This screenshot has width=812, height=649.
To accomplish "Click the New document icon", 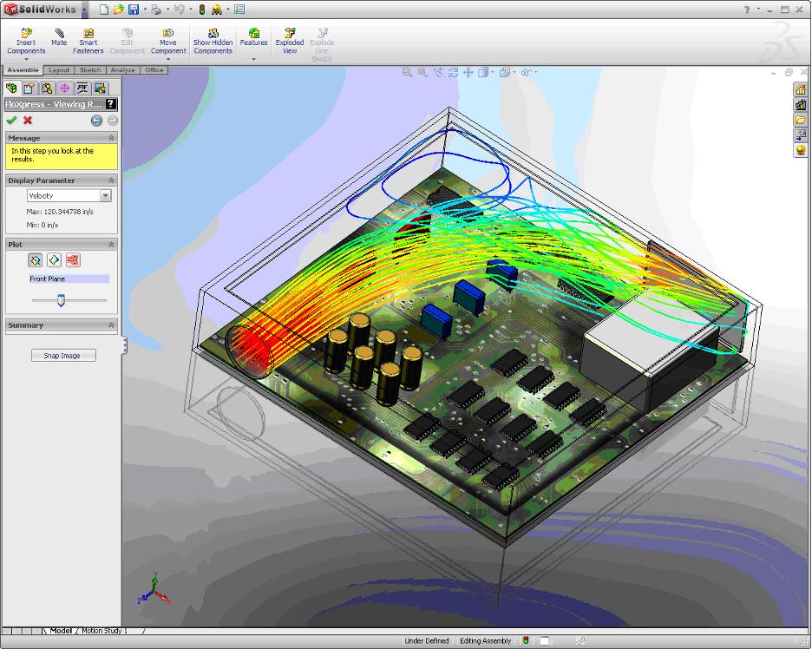I will point(104,10).
